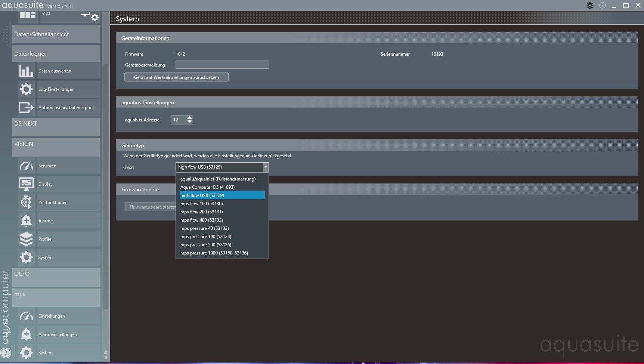Open the OCTO section in sidebar
The image size is (644, 364).
click(x=56, y=277)
